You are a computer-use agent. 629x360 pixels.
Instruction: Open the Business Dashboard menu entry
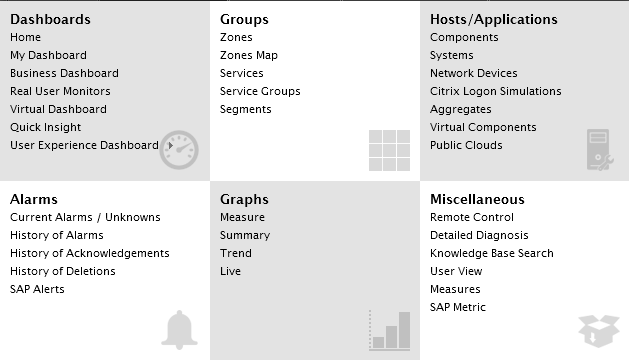pos(64,73)
